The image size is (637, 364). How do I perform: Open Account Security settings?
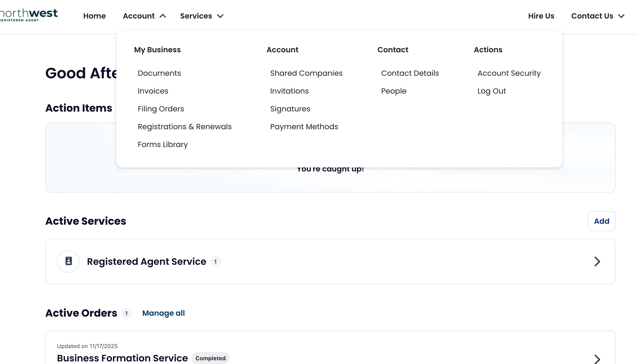click(x=509, y=73)
